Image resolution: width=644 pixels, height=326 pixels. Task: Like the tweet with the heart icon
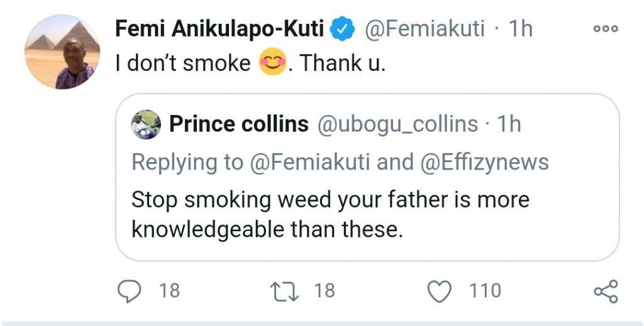440,291
